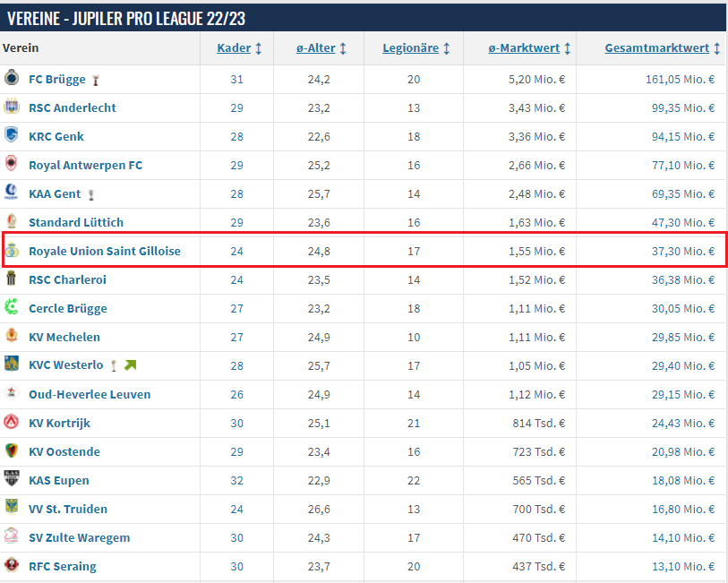This screenshot has width=728, height=583.
Task: Click the Oud-Heverlee Leuven crest
Action: point(12,392)
